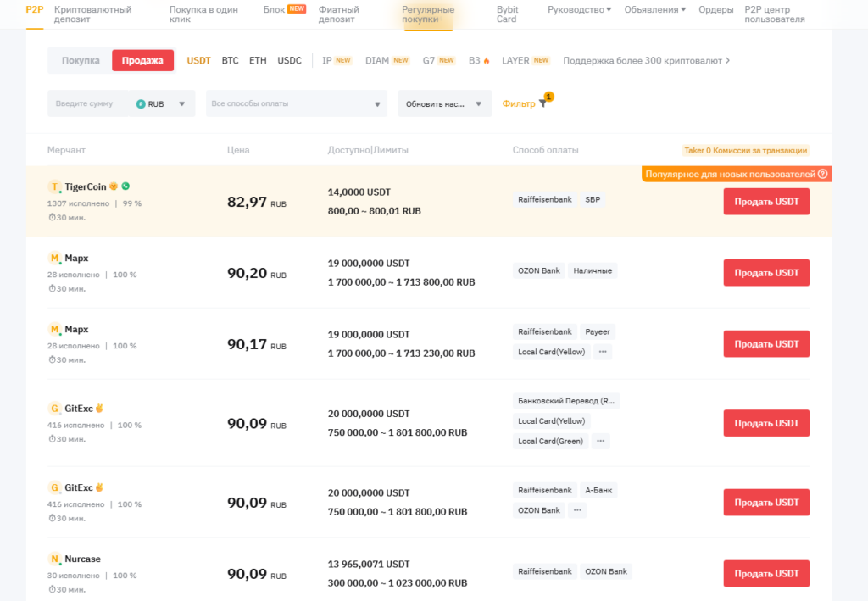Select the G7 coin tab
868x601 pixels.
tap(438, 60)
